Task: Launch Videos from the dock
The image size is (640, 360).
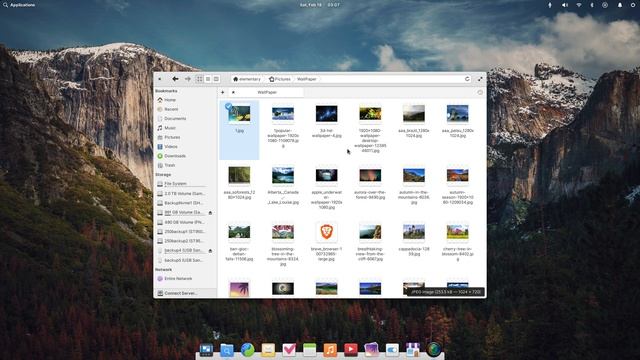Action: (351, 350)
